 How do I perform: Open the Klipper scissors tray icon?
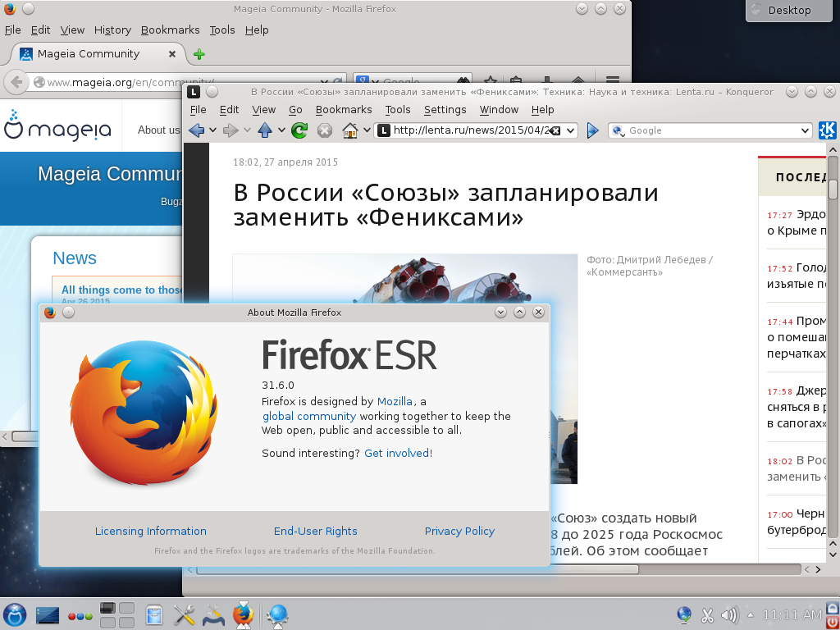tap(708, 615)
